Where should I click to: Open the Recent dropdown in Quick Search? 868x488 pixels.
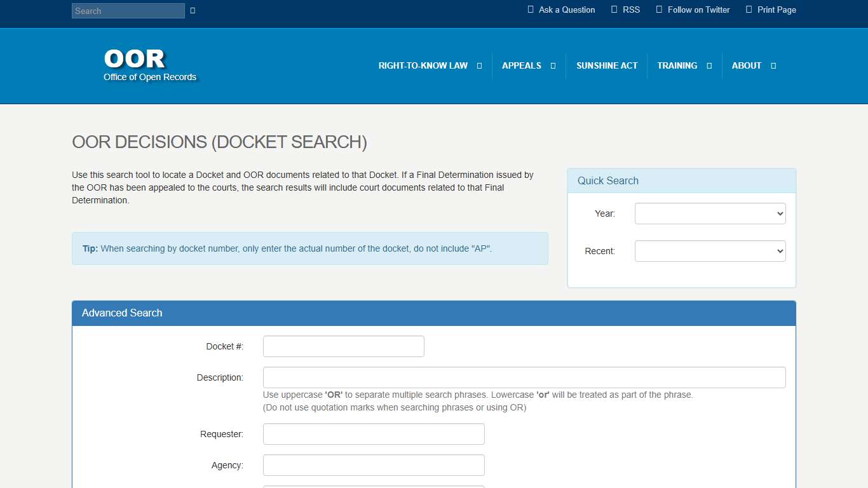click(x=710, y=250)
